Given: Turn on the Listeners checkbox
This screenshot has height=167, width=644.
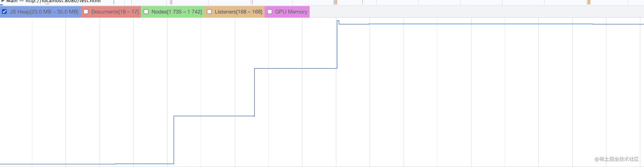Looking at the screenshot, I should coord(209,12).
